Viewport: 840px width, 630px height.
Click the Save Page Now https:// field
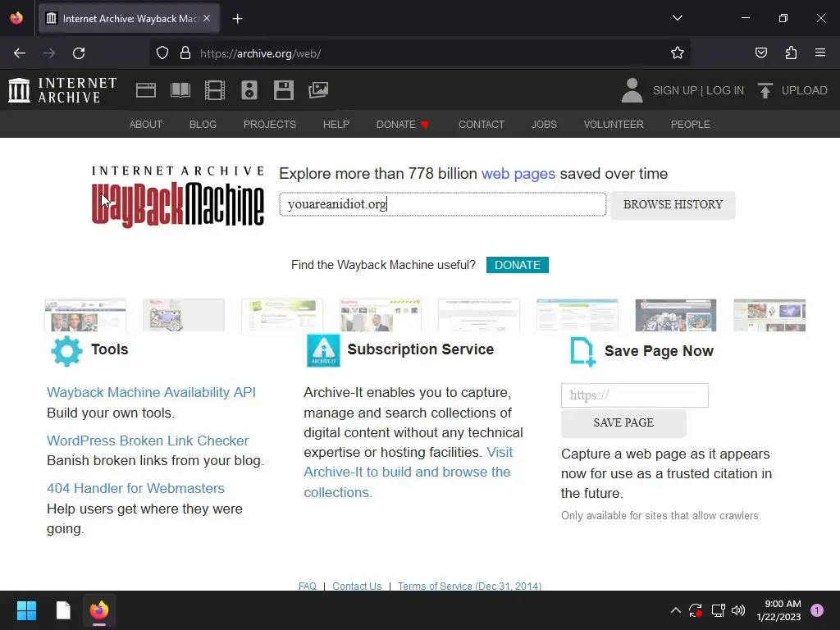634,395
